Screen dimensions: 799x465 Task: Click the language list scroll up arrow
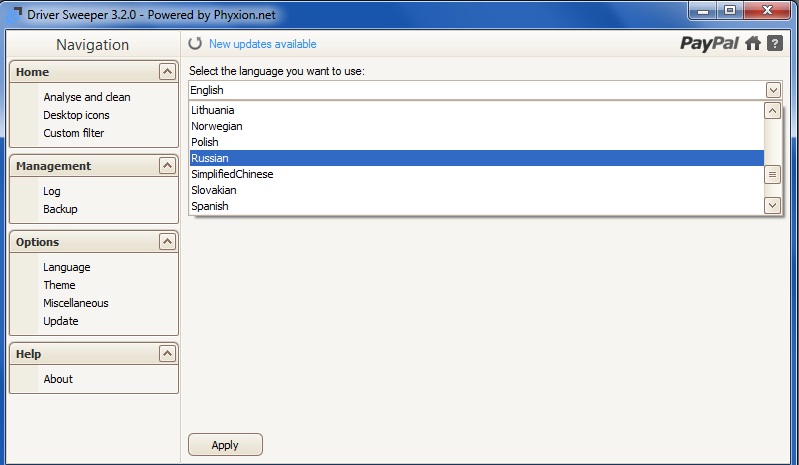(773, 111)
